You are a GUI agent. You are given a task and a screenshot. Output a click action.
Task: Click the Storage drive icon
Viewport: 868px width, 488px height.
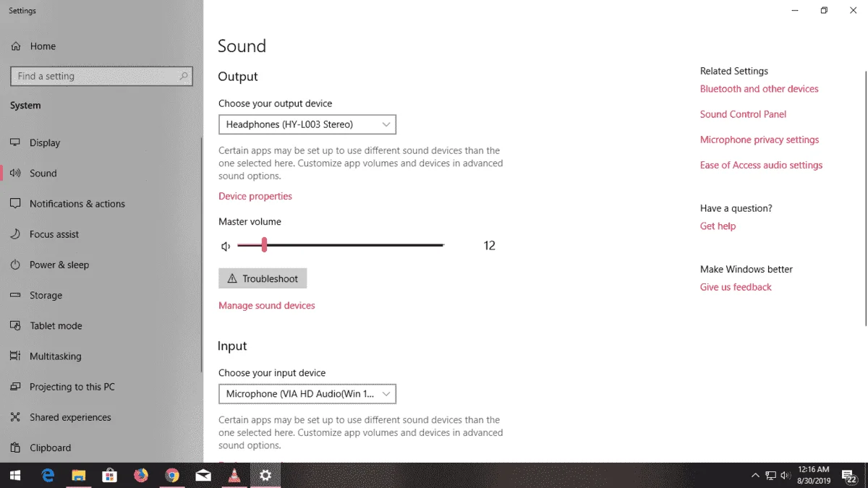pyautogui.click(x=15, y=296)
